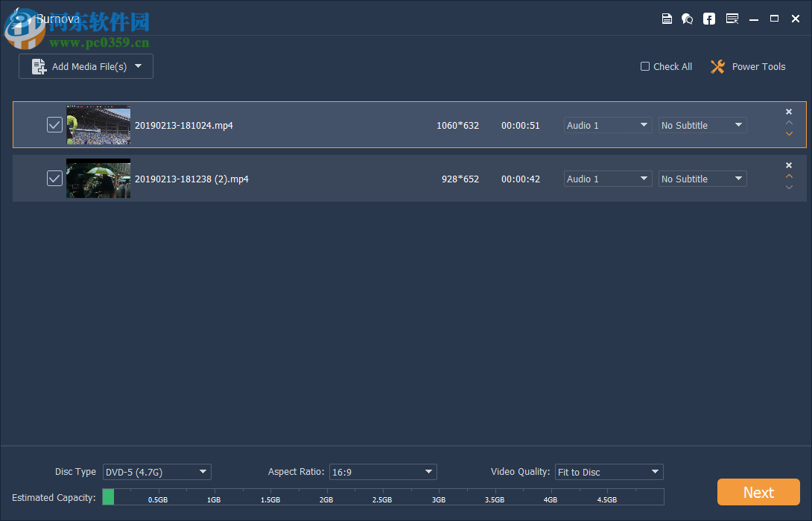Open Power Tools
Viewport: 812px width, 521px height.
(x=748, y=67)
